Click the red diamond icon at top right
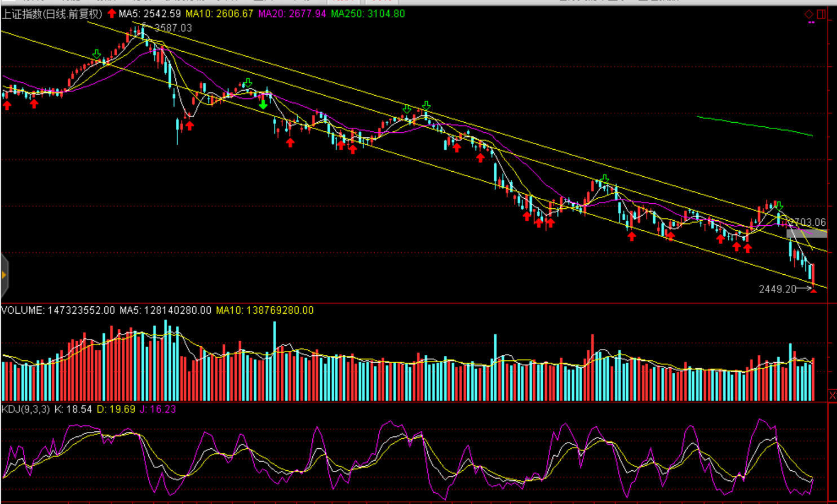 pyautogui.click(x=809, y=14)
